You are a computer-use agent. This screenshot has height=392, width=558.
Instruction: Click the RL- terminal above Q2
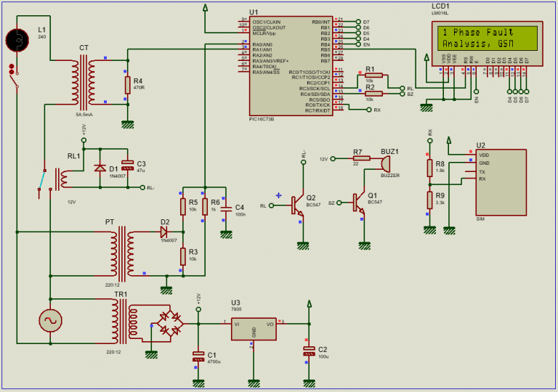304,162
